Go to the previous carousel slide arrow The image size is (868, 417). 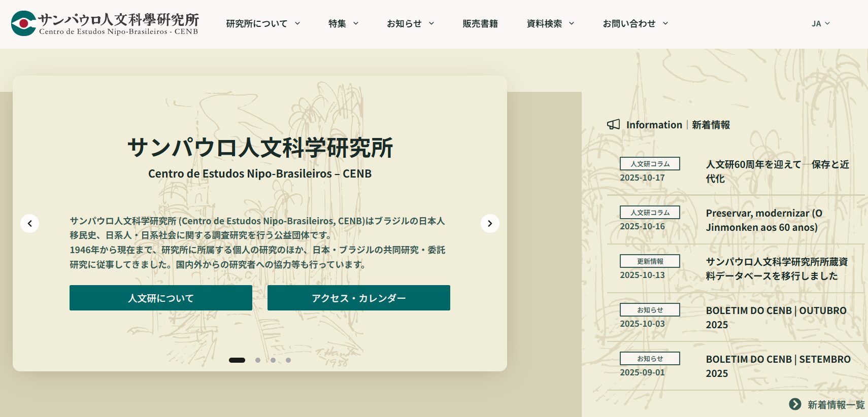click(30, 223)
